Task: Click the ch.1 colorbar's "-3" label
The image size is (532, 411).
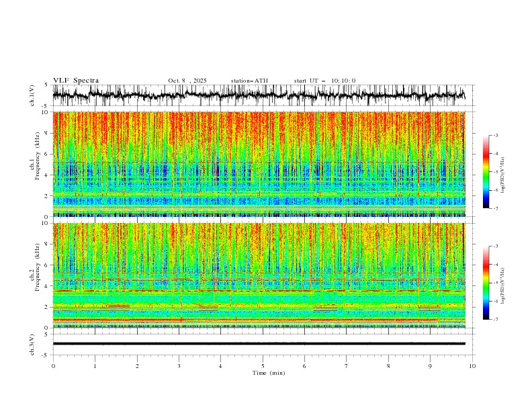Action: point(495,135)
